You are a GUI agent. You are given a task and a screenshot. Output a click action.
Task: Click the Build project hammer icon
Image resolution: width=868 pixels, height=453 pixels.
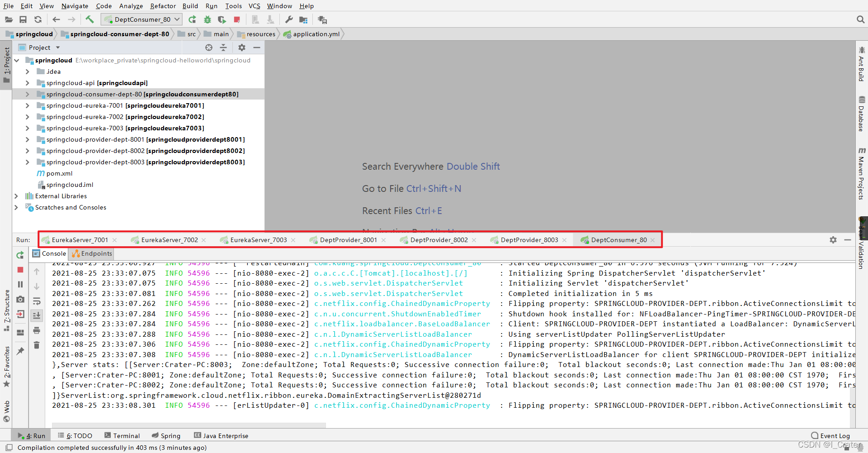(90, 19)
